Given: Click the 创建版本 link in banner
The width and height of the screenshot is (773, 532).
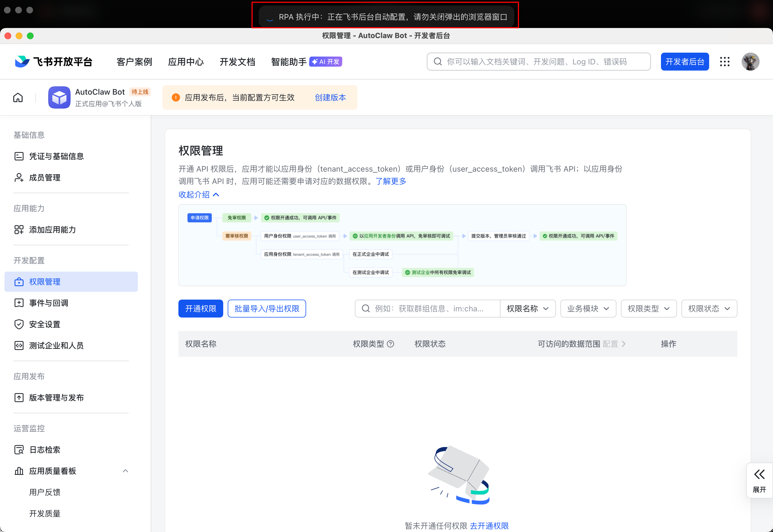Looking at the screenshot, I should click(x=330, y=97).
